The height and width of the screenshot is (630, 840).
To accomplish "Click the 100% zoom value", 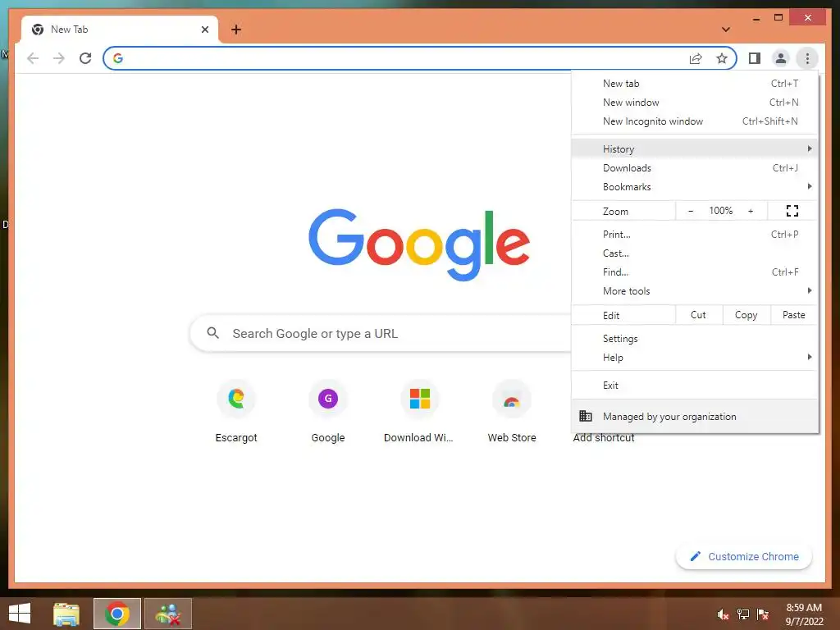I will pos(720,211).
